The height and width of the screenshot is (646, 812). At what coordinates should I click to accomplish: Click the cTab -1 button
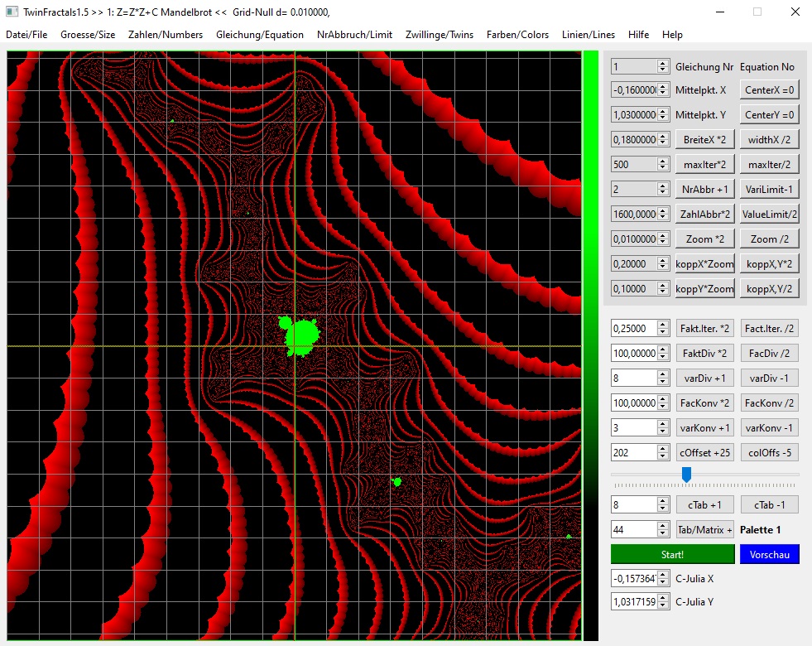coord(770,505)
